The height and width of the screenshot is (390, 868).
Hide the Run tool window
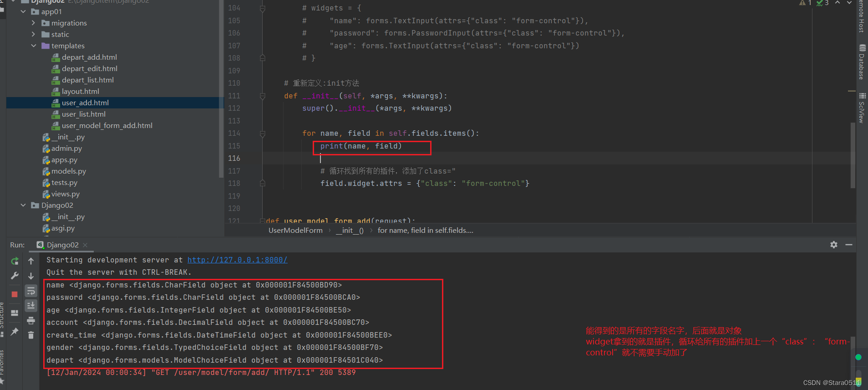pos(849,245)
